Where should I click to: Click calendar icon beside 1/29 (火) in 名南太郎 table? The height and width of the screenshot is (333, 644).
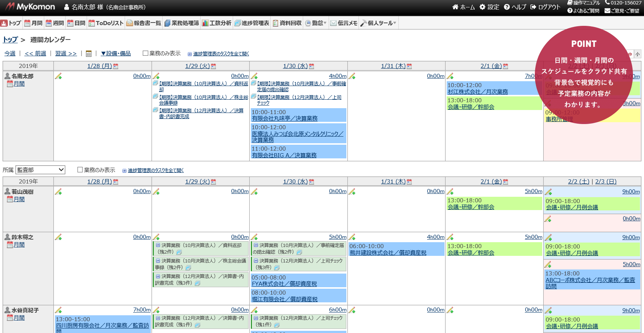click(213, 66)
